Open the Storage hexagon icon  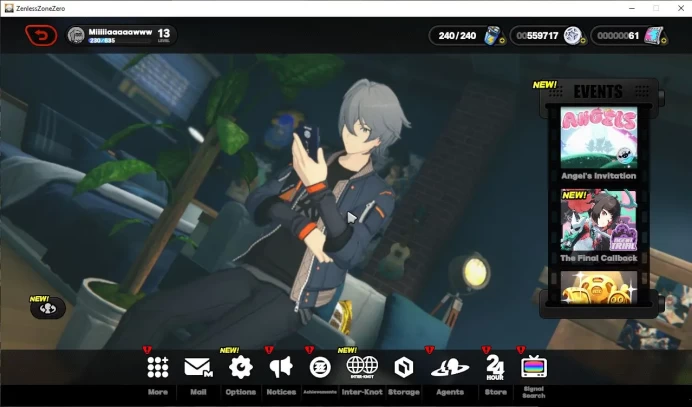[x=403, y=367]
